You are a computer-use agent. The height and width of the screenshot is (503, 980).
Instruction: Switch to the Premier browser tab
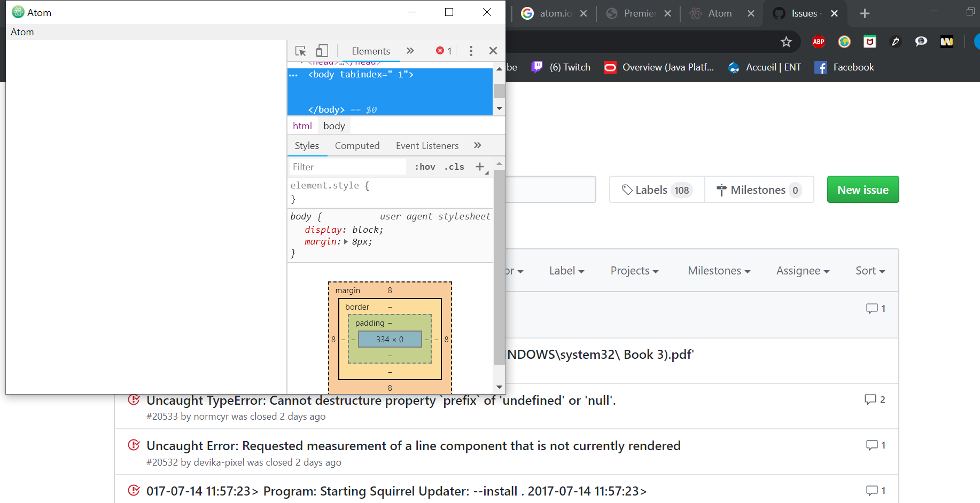639,13
